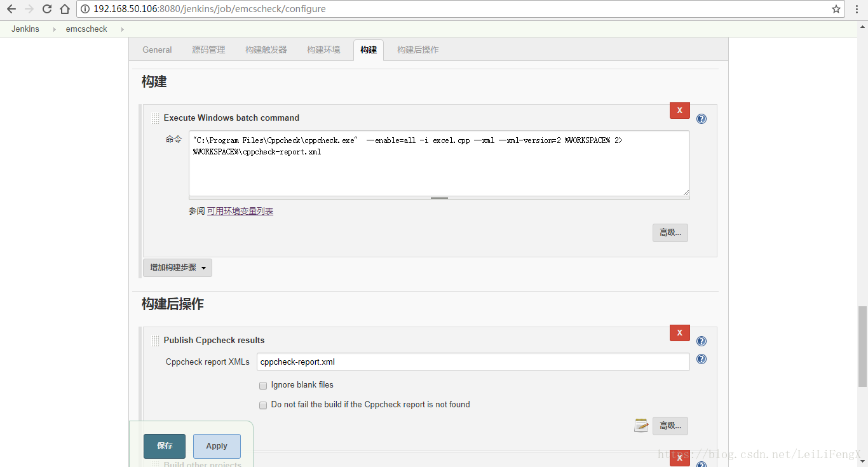The width and height of the screenshot is (868, 467).
Task: Switch to the 构建环境 tab
Action: [x=323, y=50]
